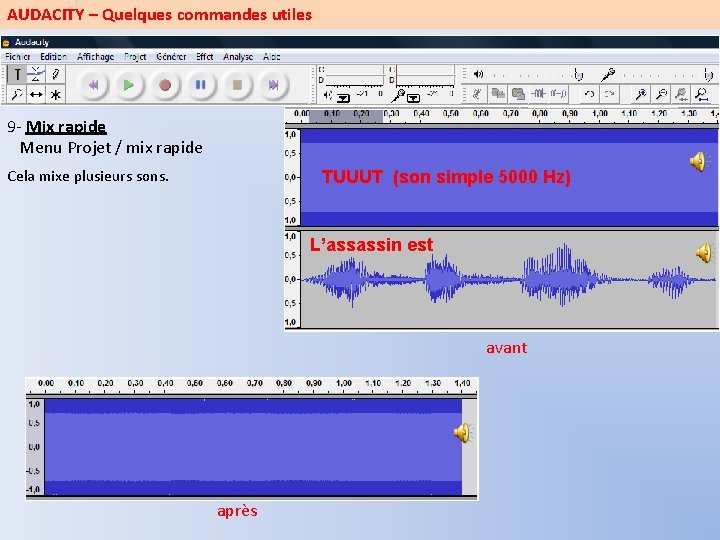
Task: Select the Time Shift arrows tool
Action: (x=36, y=95)
